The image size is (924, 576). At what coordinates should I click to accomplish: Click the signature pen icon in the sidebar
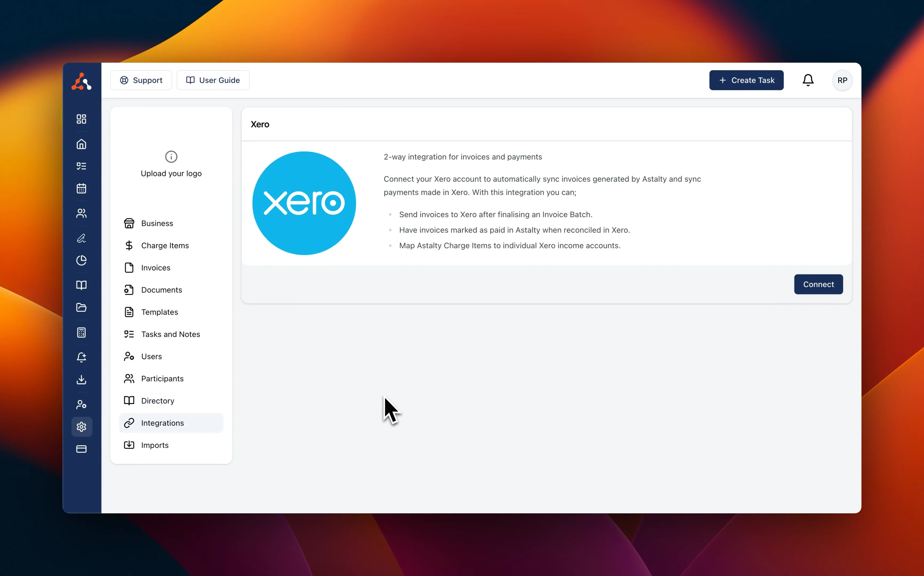tap(81, 238)
